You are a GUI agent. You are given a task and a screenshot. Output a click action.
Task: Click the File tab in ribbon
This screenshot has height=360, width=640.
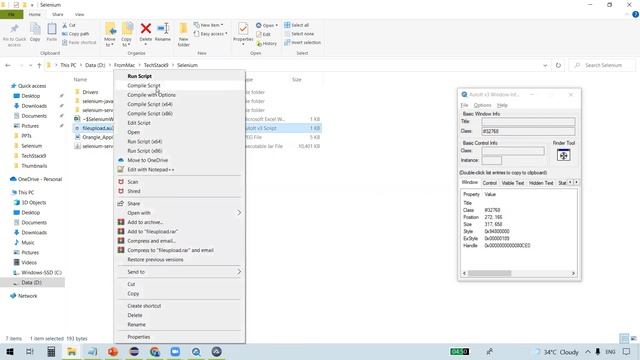click(x=11, y=14)
